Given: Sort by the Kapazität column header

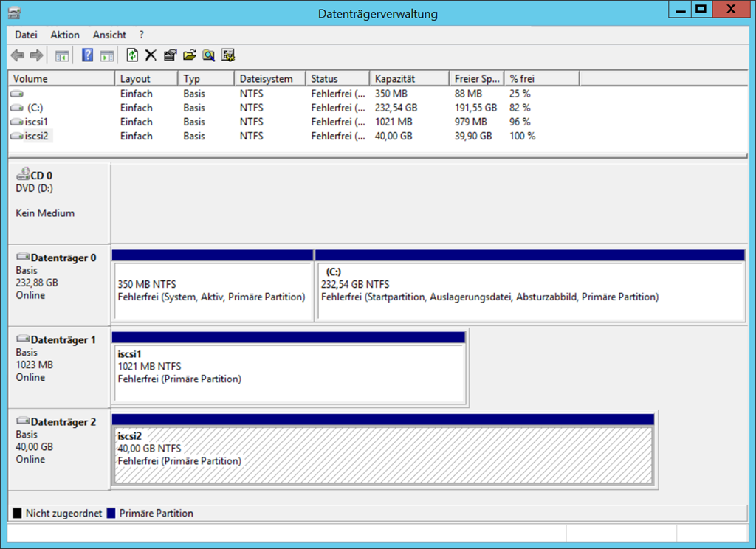Looking at the screenshot, I should pos(409,78).
